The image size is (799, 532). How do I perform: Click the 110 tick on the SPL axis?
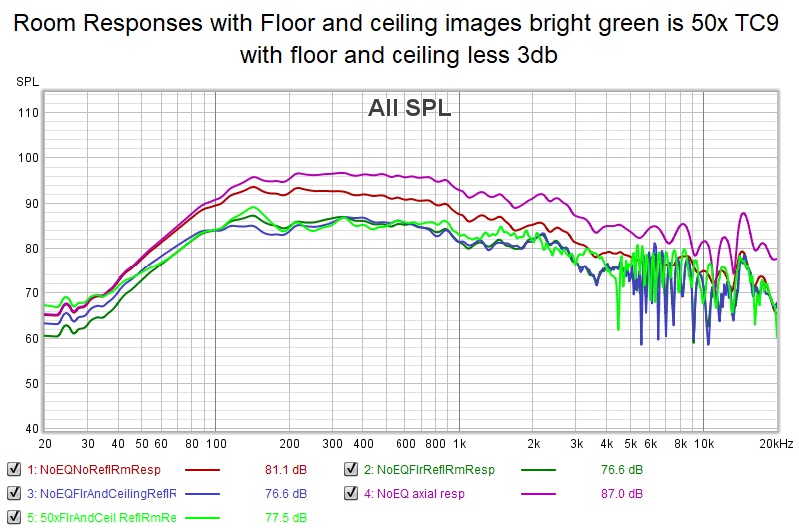[x=28, y=113]
